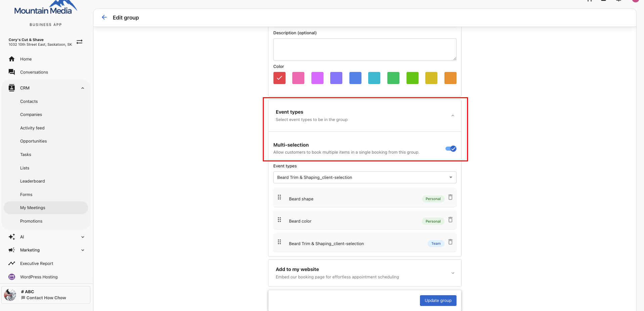Click the AI sparkle icon
The height and width of the screenshot is (311, 644).
[x=12, y=237]
